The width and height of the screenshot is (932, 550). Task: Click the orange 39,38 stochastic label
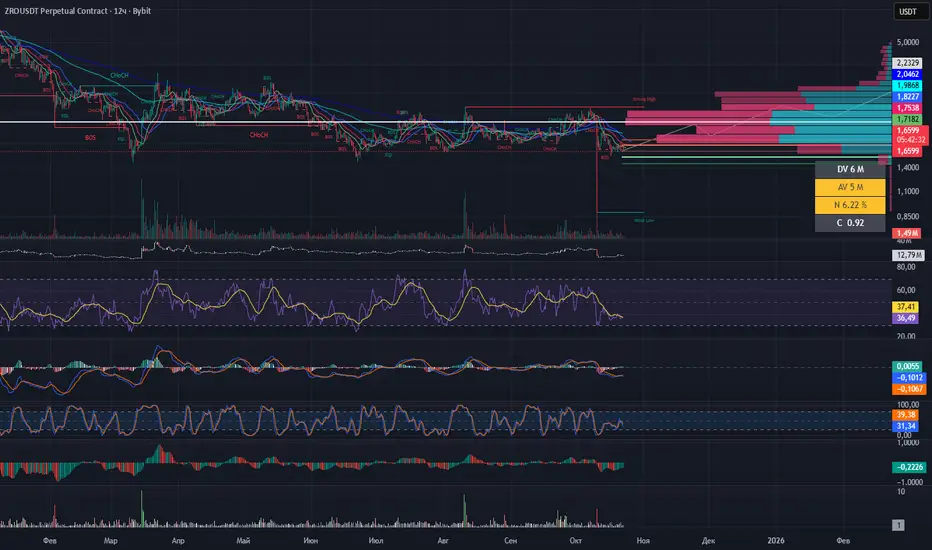coord(905,415)
